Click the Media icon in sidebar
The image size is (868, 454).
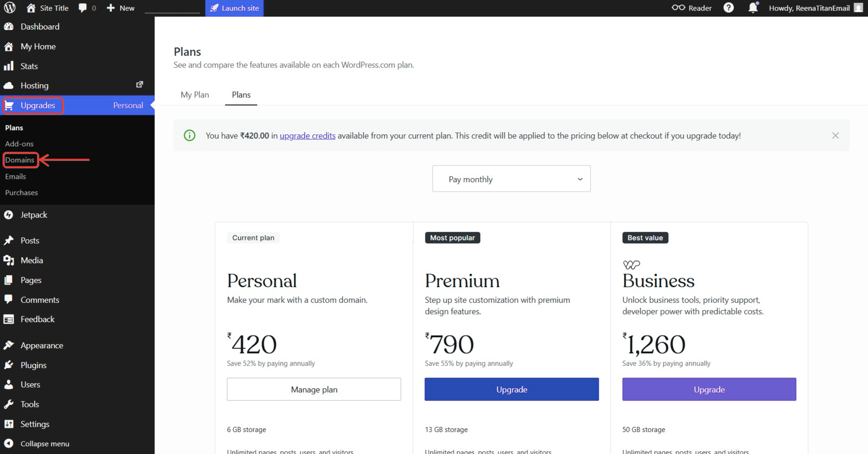9,260
